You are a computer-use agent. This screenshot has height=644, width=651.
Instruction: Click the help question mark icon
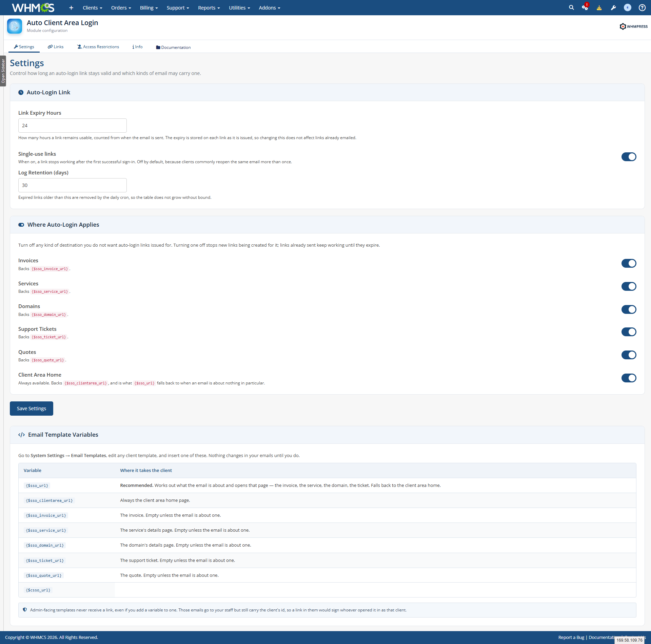(642, 8)
